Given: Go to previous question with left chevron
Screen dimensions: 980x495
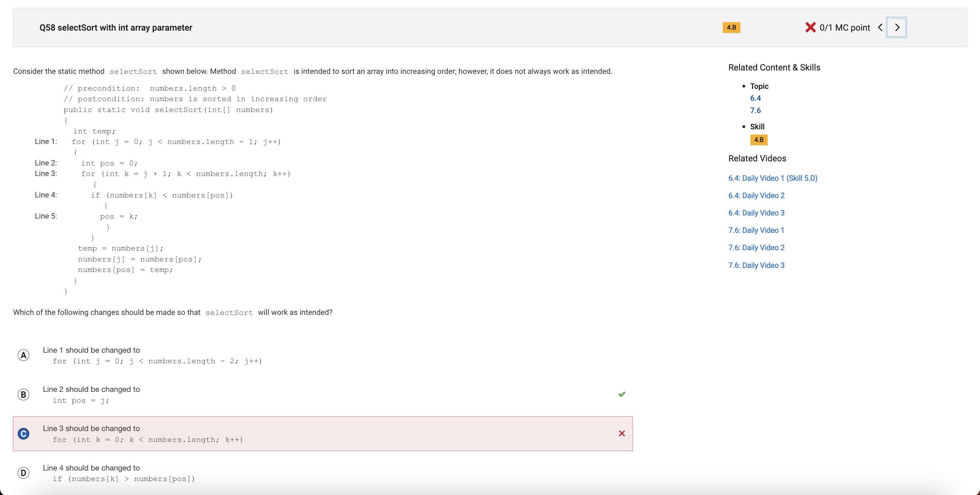Looking at the screenshot, I should 880,27.
